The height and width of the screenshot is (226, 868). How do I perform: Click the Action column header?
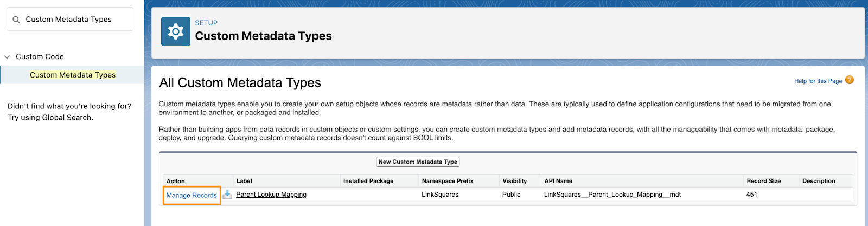(176, 181)
